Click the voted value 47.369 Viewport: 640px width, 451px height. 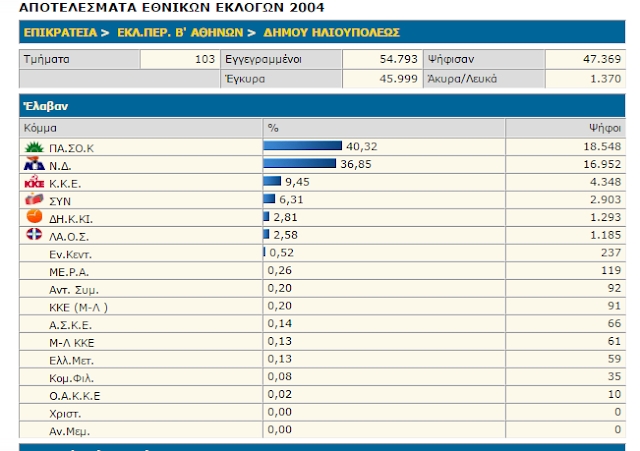coord(602,60)
